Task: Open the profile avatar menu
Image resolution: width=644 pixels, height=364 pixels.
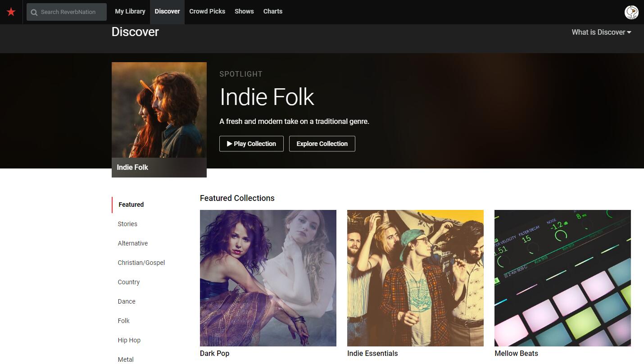Action: (631, 12)
